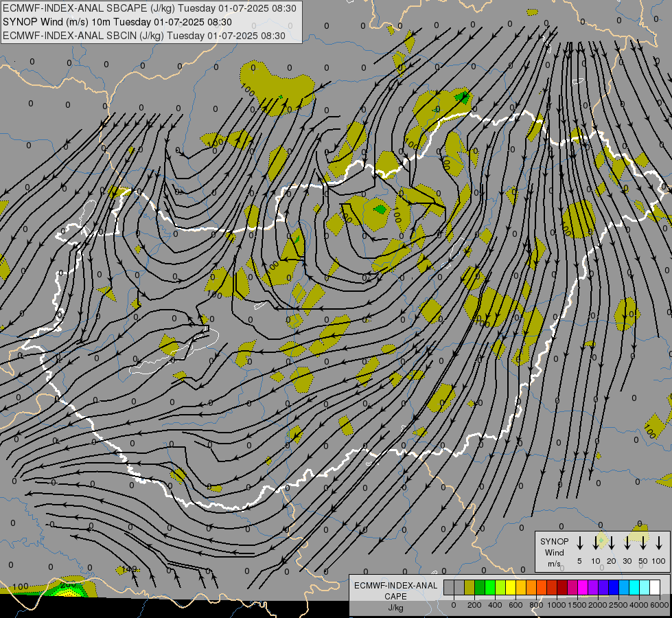Click the dark red swatch in CAPE legend

[x=563, y=587]
